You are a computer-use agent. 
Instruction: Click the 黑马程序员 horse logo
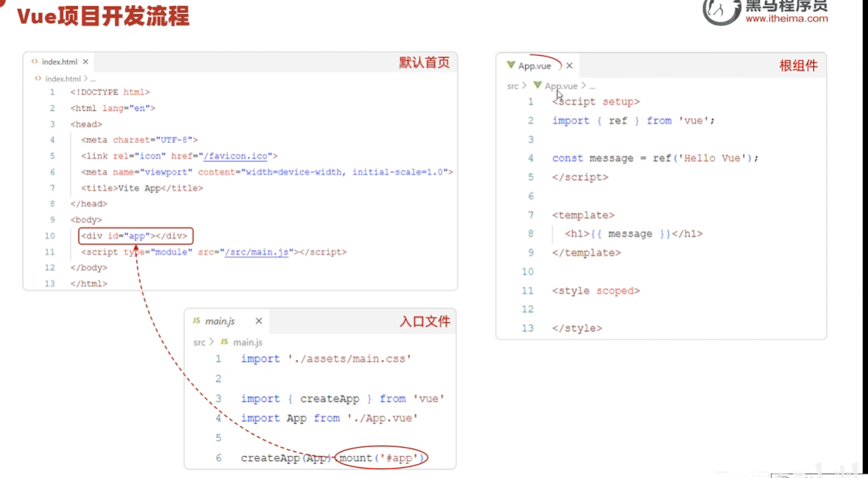pos(721,11)
